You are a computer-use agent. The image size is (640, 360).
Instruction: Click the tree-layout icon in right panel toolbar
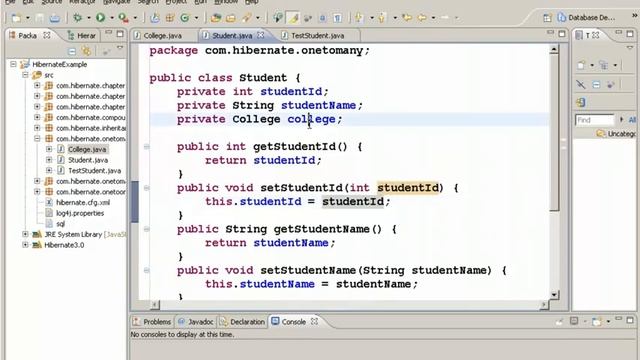603,65
